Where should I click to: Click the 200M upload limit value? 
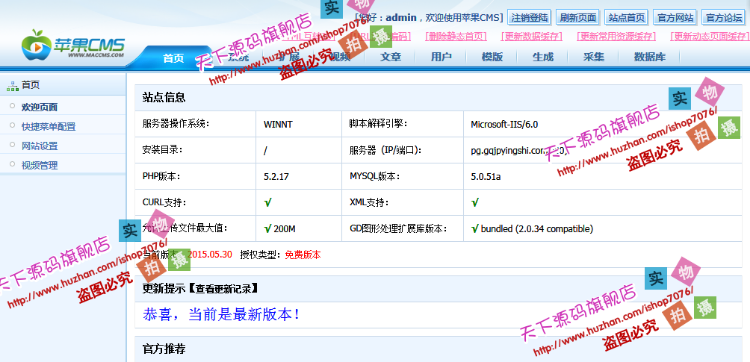coord(284,229)
